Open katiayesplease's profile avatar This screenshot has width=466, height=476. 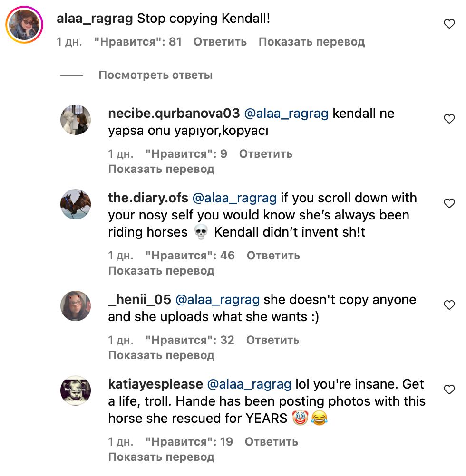[76, 390]
